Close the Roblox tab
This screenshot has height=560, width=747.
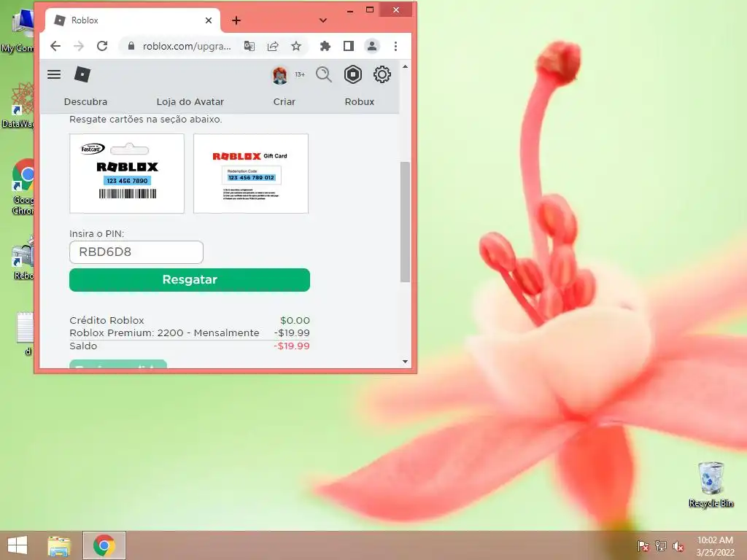click(209, 20)
